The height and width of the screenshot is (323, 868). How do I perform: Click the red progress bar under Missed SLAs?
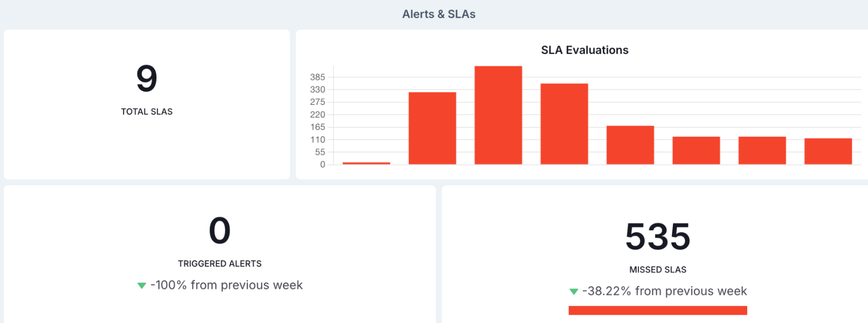[657, 310]
